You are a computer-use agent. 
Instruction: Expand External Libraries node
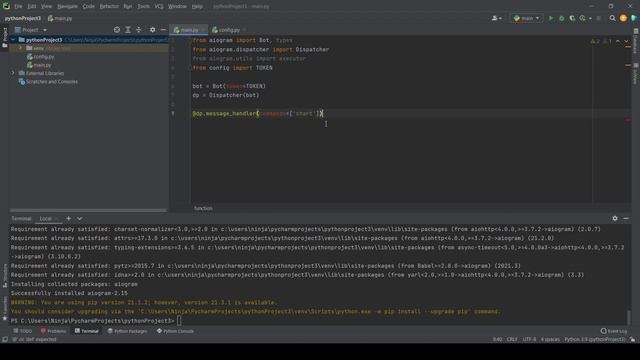[13, 73]
